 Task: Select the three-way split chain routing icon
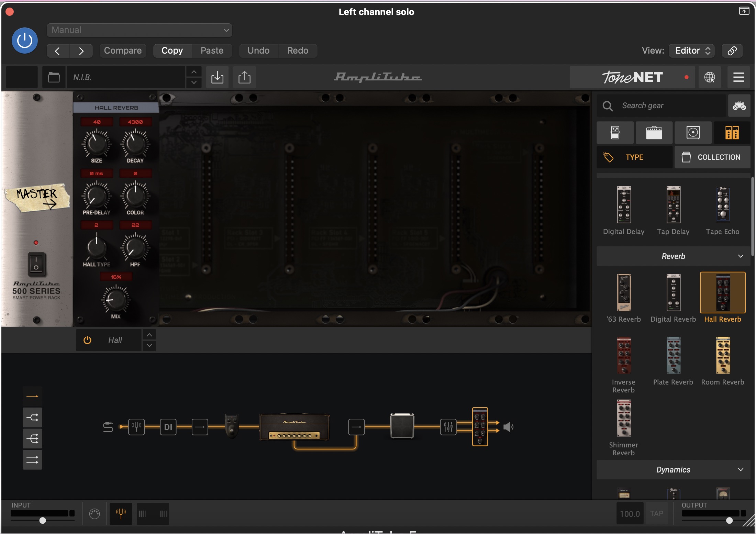(x=32, y=439)
